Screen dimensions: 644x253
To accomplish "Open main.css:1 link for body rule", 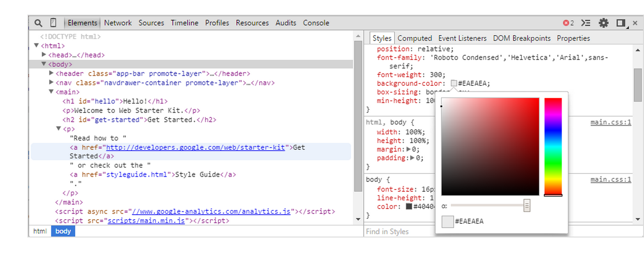I will coord(611,179).
